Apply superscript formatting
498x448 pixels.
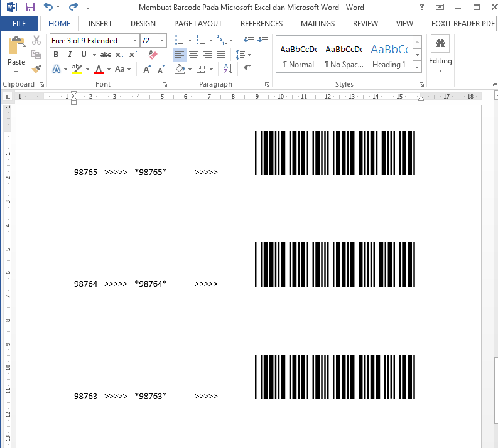133,55
